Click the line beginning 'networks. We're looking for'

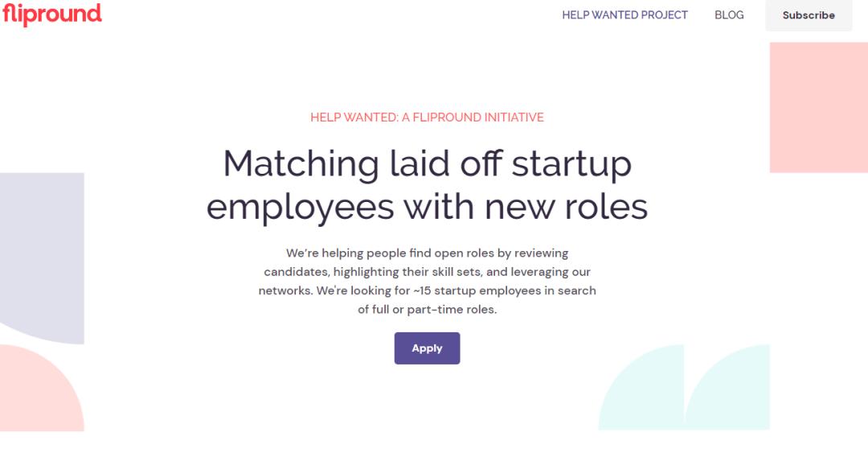click(x=427, y=290)
